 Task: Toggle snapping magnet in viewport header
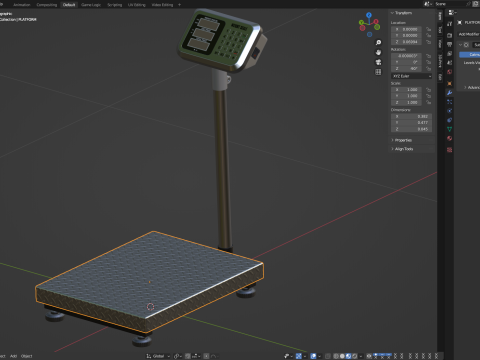tap(188, 356)
